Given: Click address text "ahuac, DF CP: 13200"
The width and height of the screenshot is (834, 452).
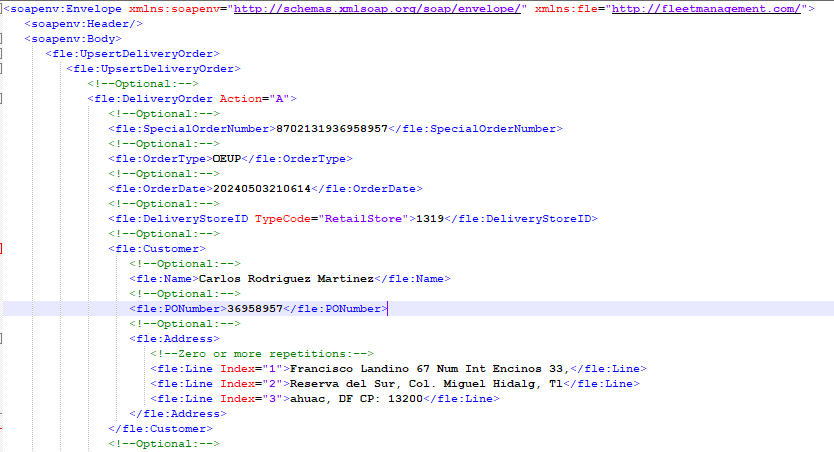Looking at the screenshot, I should click(x=356, y=399).
